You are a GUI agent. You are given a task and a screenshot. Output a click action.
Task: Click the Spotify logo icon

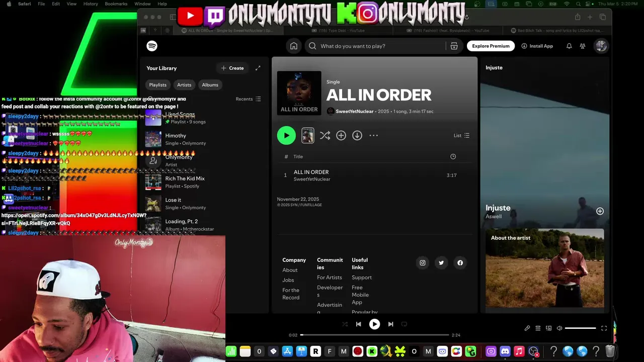pyautogui.click(x=152, y=46)
